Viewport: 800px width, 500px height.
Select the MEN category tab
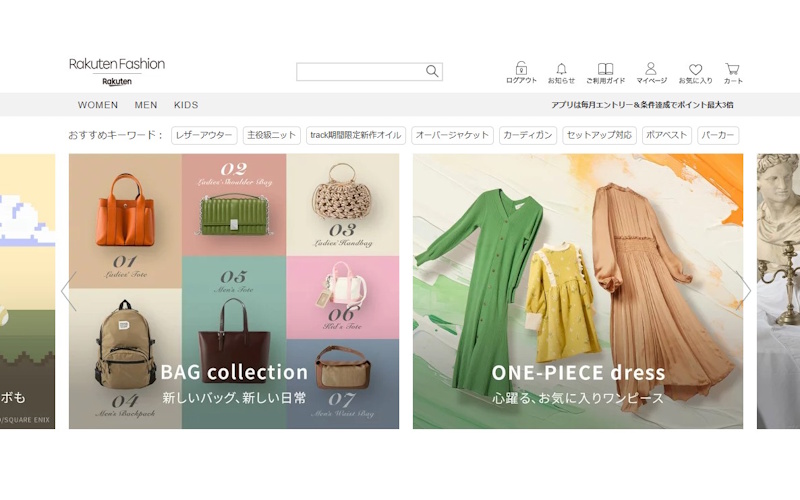tap(146, 105)
